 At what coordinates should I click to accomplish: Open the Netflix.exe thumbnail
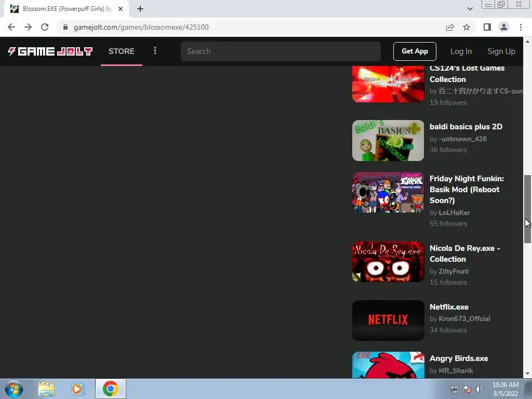(388, 321)
